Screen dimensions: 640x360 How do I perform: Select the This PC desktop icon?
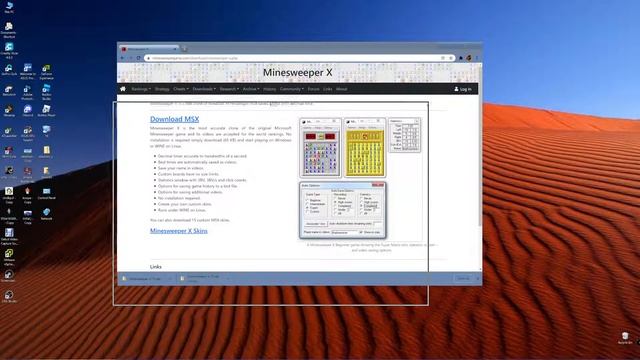(9, 7)
